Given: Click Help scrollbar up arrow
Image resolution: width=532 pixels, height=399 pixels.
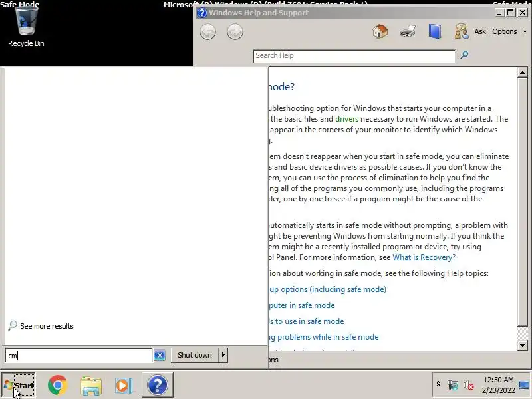Looking at the screenshot, I should tap(522, 72).
